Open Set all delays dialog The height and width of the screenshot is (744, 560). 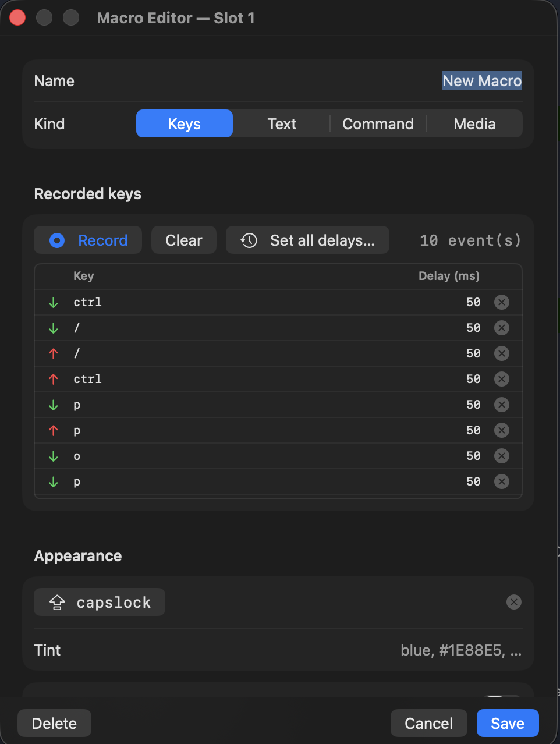(307, 240)
